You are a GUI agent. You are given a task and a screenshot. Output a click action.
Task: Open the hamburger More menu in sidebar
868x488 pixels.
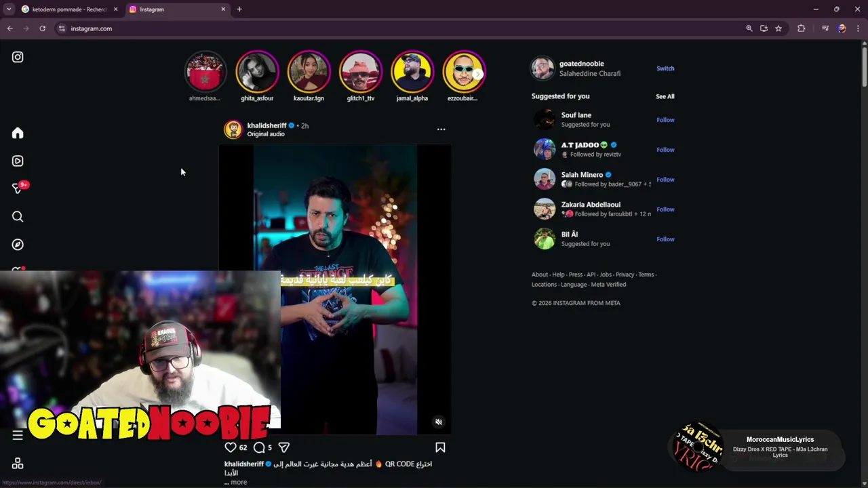click(x=18, y=436)
